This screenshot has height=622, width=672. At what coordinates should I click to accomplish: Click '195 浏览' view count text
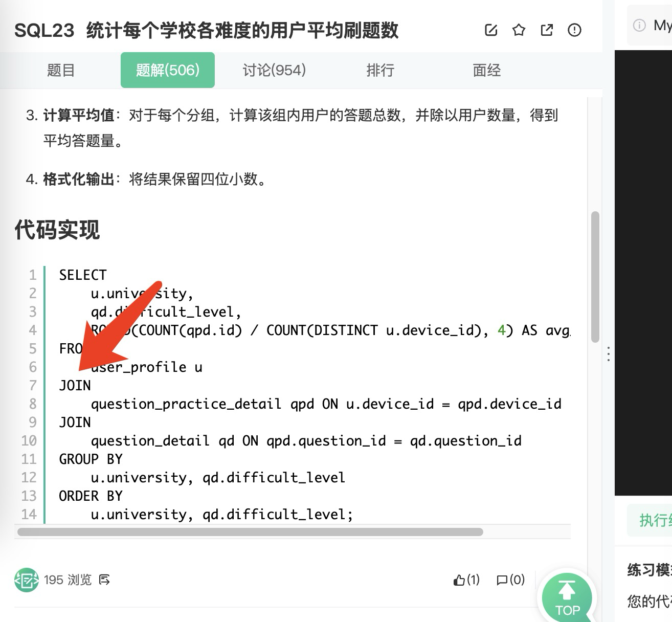point(68,580)
